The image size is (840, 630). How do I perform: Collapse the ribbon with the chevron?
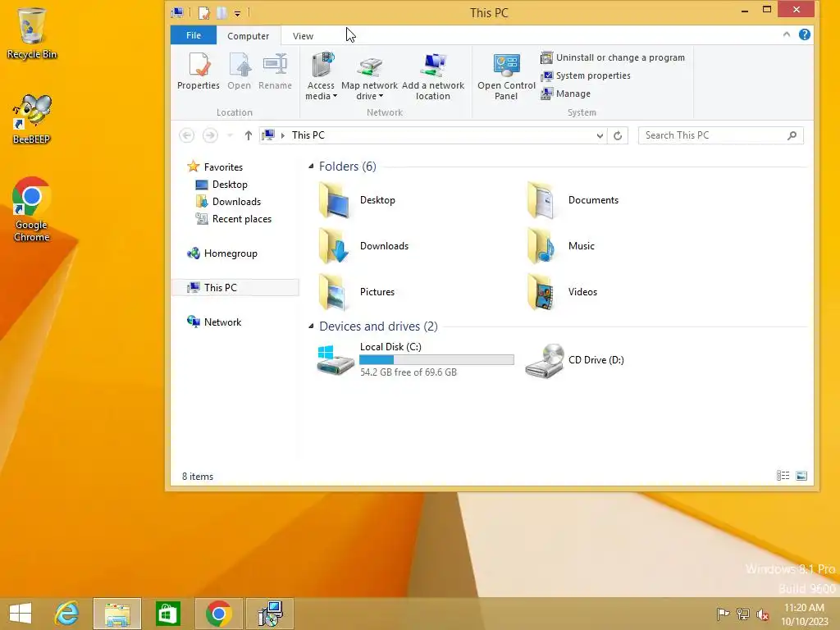tap(786, 34)
